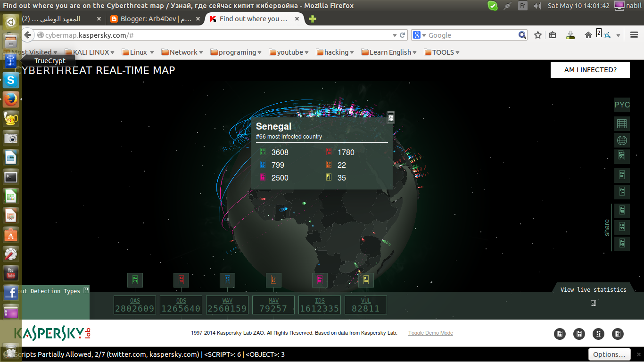Open Most Visited bookmarks dropdown
The image size is (644, 362).
point(34,52)
